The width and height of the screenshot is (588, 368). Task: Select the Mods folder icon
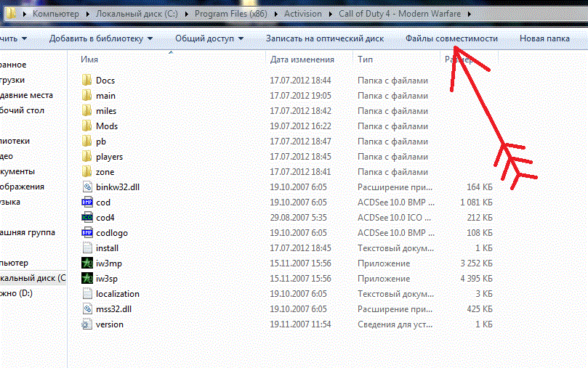[86, 126]
